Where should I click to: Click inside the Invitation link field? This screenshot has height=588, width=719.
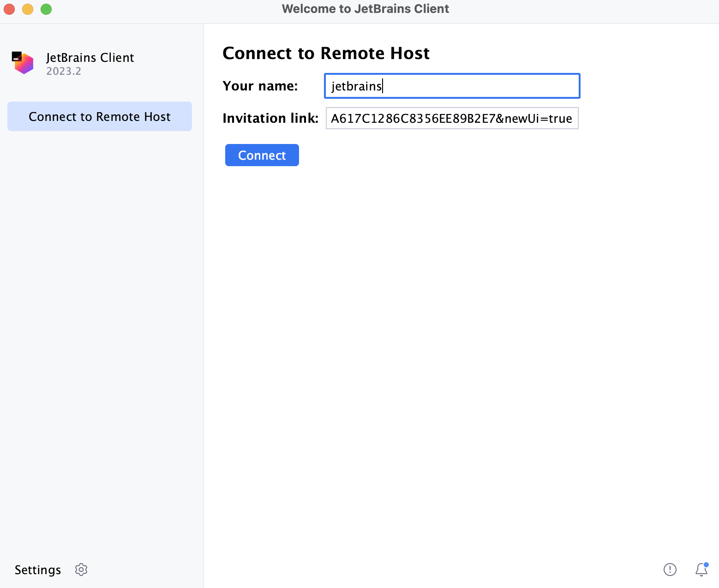(452, 119)
